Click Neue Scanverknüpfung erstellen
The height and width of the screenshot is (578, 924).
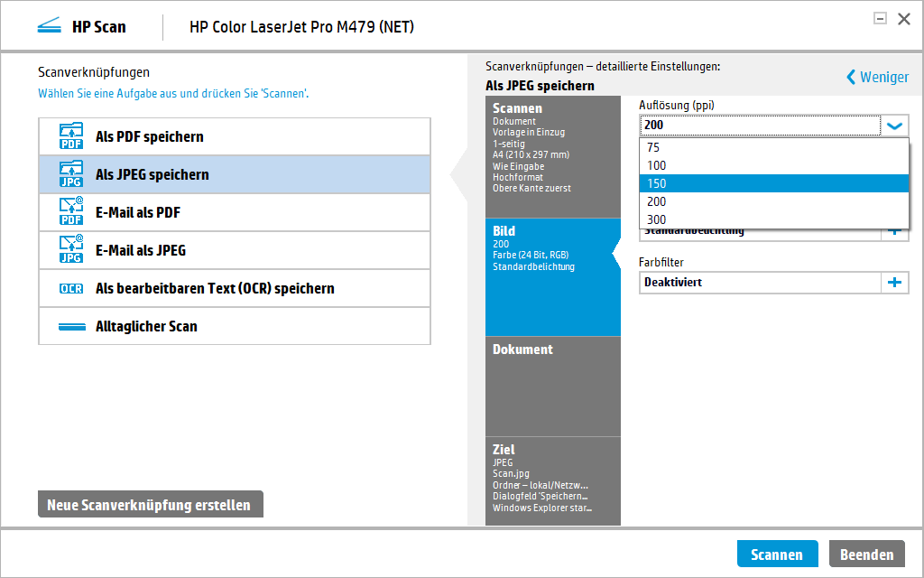[x=150, y=504]
